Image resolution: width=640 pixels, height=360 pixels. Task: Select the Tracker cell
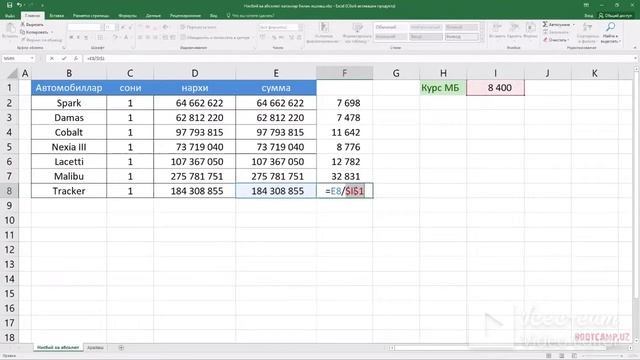click(x=69, y=191)
